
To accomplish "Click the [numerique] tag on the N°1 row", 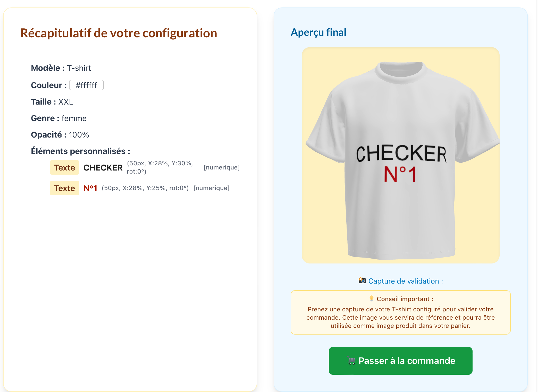I will 211,188.
